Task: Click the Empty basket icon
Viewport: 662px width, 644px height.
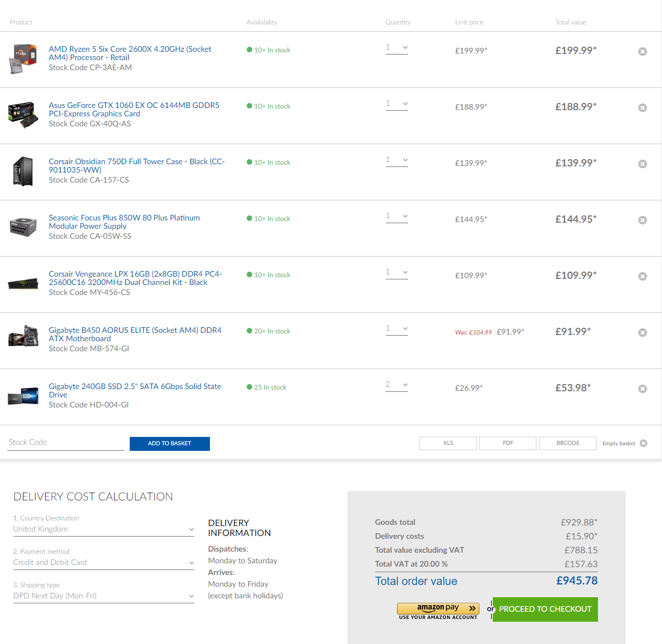Action: (x=644, y=443)
